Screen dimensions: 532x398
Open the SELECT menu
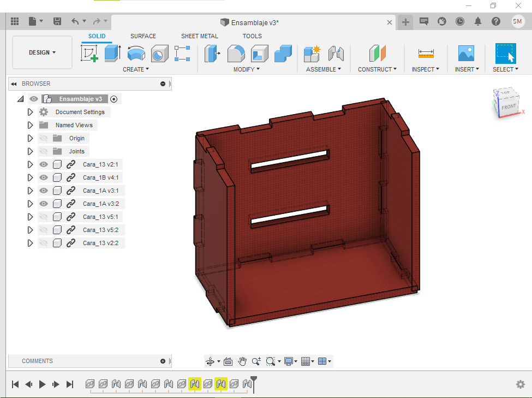click(x=505, y=69)
